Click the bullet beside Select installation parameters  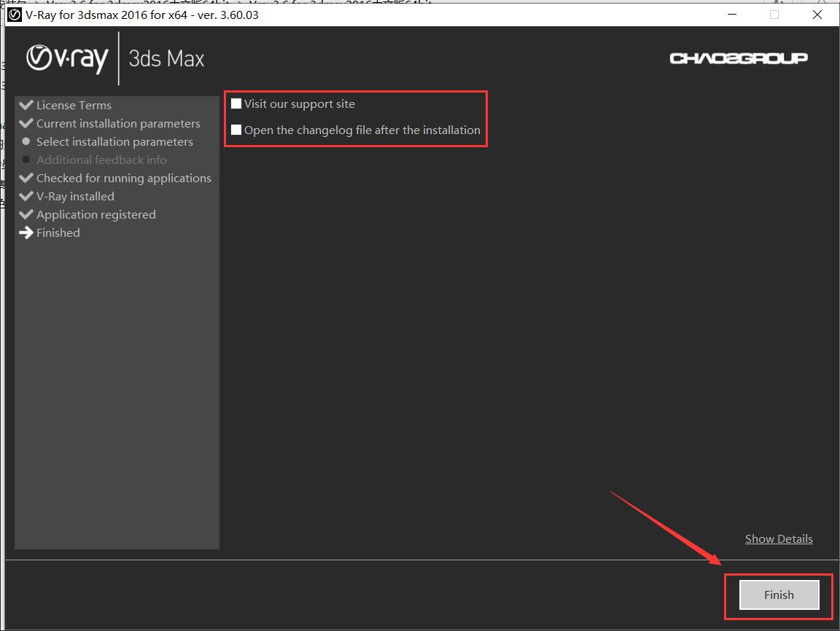pyautogui.click(x=26, y=141)
